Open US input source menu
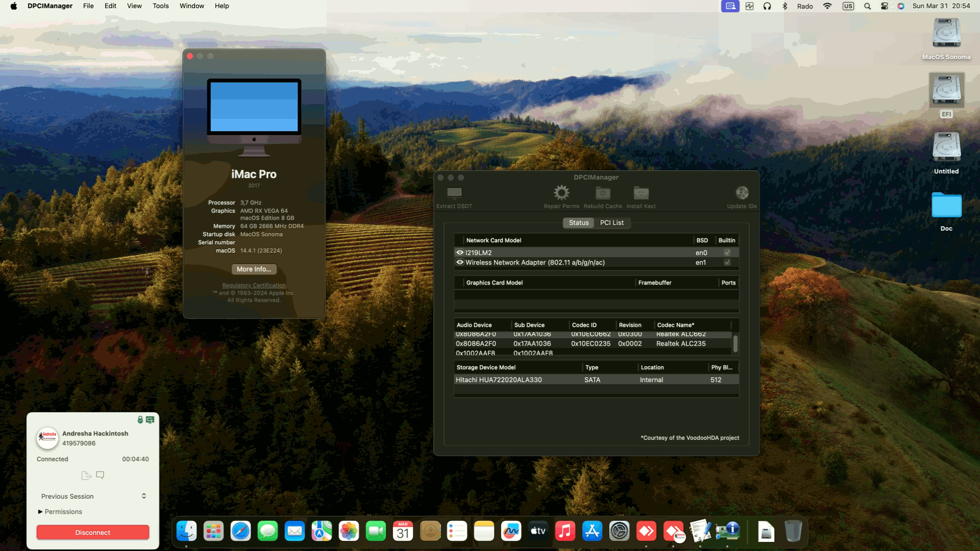980x551 pixels. click(848, 6)
